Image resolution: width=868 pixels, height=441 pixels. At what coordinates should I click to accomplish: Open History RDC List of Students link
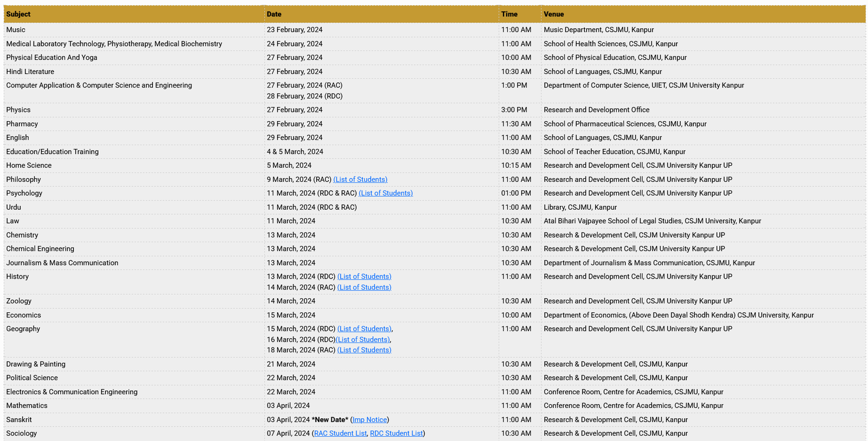(364, 276)
